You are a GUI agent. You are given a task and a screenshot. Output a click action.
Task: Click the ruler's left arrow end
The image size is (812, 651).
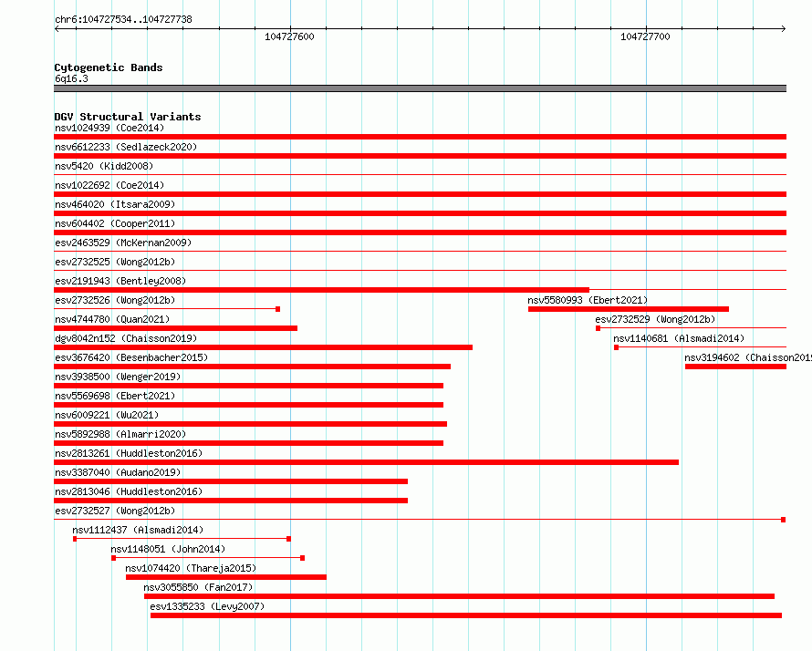[57, 29]
